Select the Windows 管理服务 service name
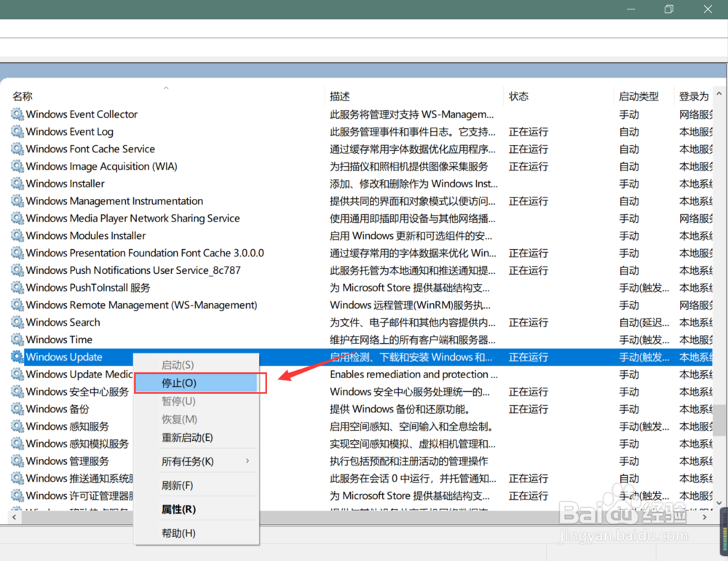 point(67,461)
